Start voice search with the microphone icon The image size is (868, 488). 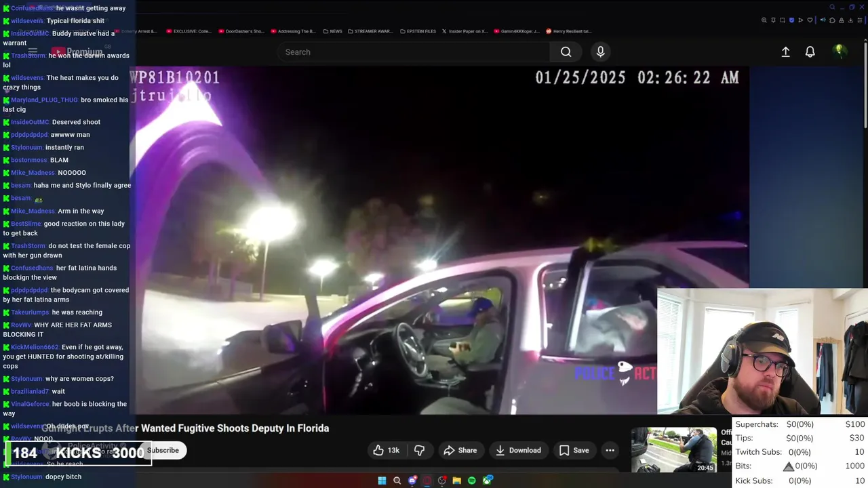coord(600,52)
